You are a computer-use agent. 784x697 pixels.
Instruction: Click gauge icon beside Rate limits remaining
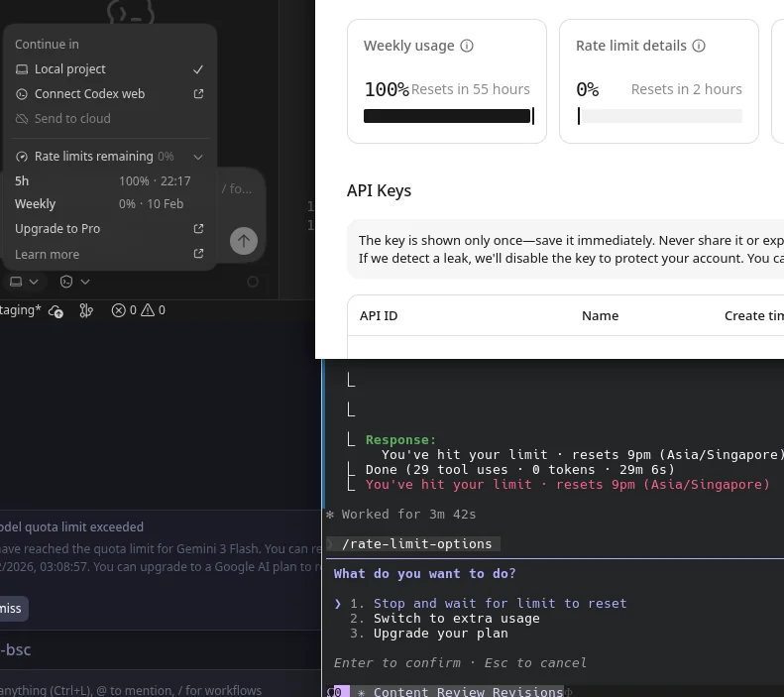[22, 157]
